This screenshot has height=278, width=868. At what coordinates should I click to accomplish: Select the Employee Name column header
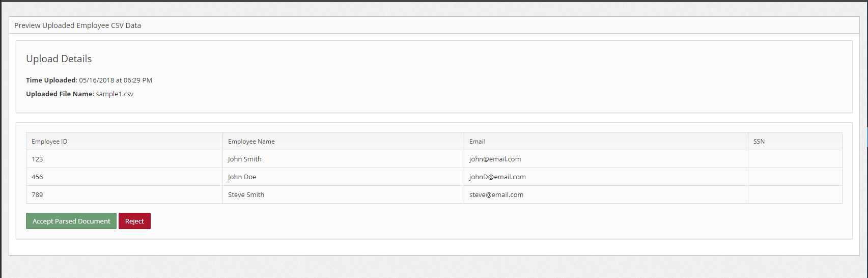pyautogui.click(x=343, y=142)
